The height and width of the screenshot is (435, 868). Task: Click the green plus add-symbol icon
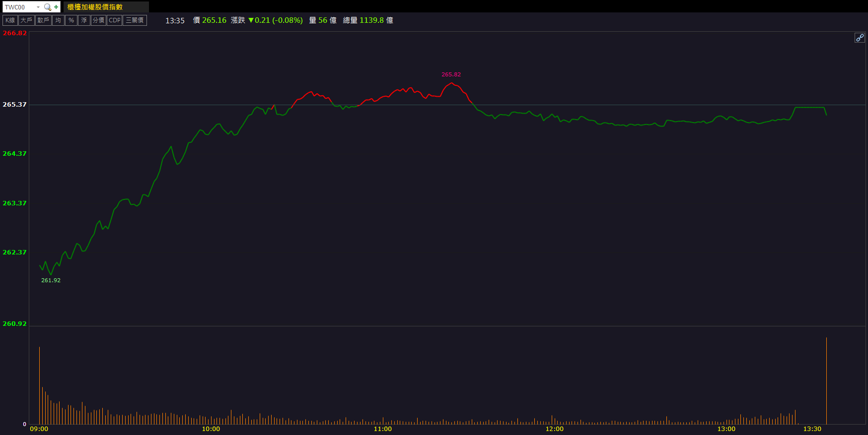(56, 7)
